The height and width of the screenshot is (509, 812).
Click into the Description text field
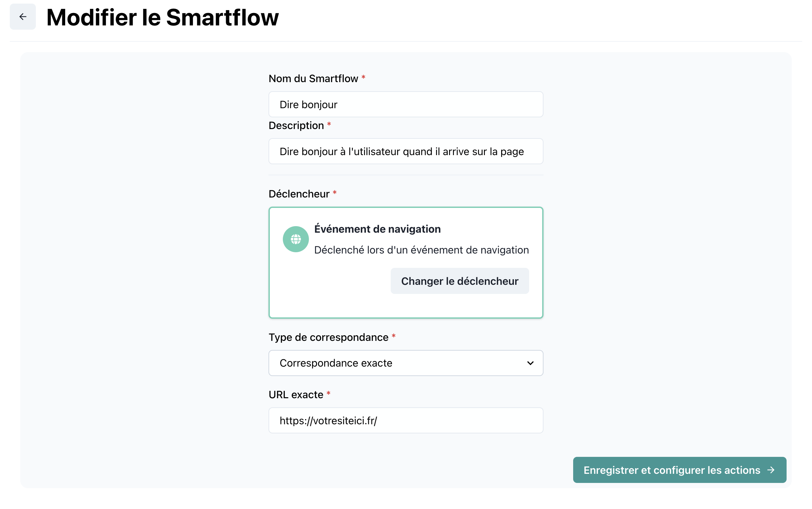[405, 152]
